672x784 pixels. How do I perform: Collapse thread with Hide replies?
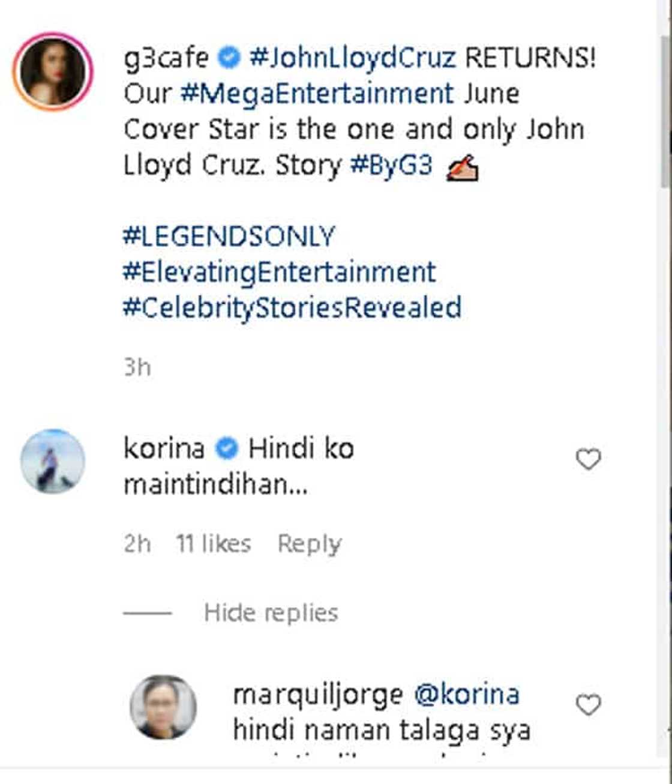[271, 613]
